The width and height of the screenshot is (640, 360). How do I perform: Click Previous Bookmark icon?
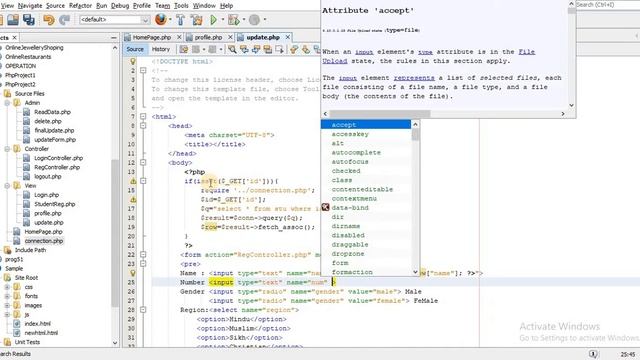click(294, 49)
